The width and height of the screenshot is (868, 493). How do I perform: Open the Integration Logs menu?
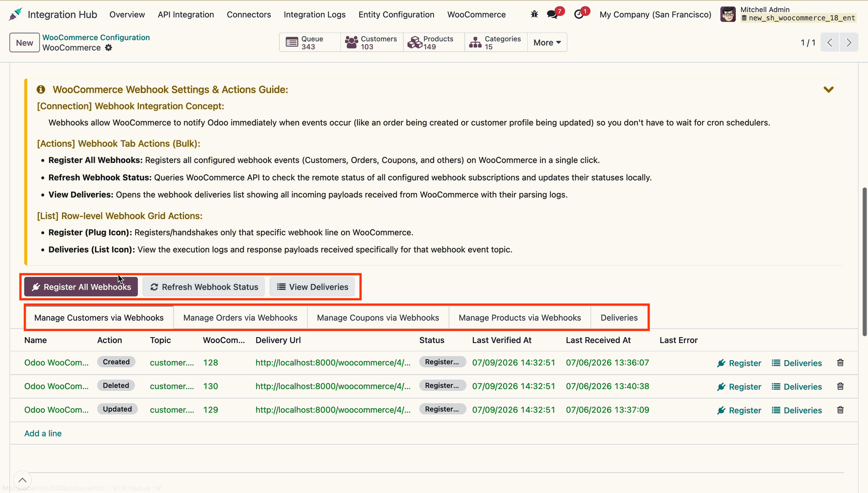(315, 14)
